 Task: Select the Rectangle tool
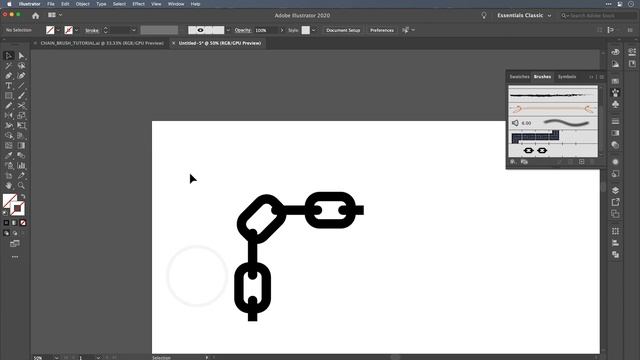pos(9,96)
